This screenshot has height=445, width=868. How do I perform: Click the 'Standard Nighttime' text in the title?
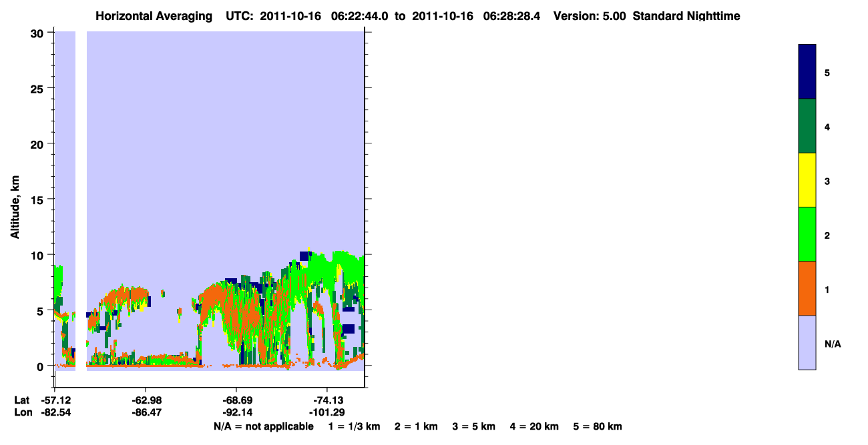(x=686, y=16)
